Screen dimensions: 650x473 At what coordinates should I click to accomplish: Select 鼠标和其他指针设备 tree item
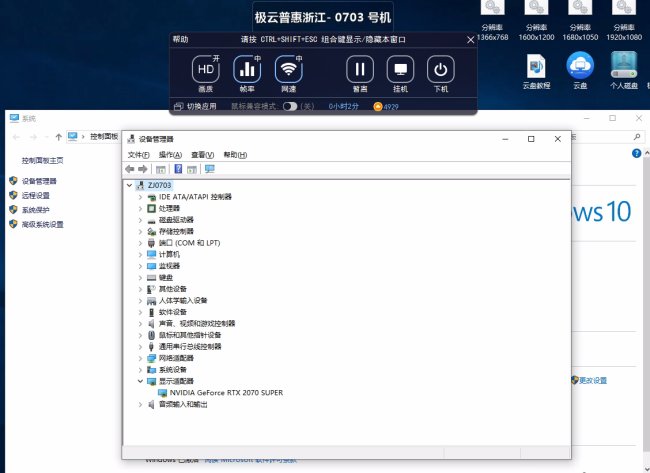(190, 335)
